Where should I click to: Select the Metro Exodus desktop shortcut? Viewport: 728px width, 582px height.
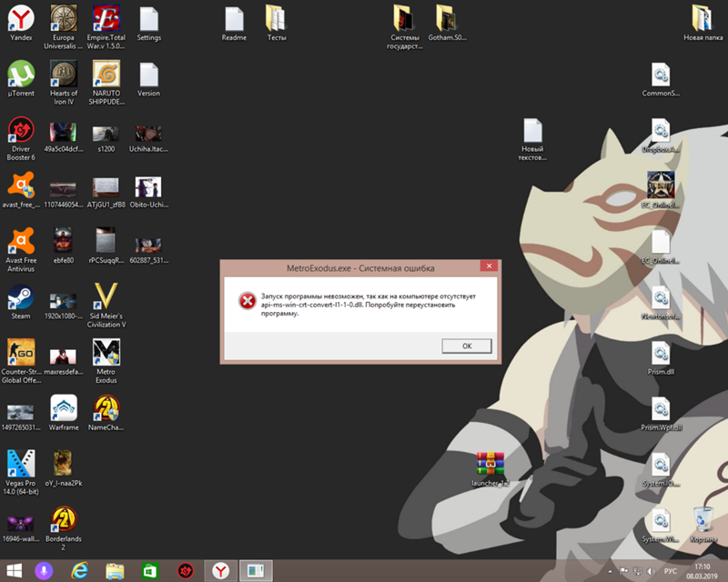pos(106,361)
